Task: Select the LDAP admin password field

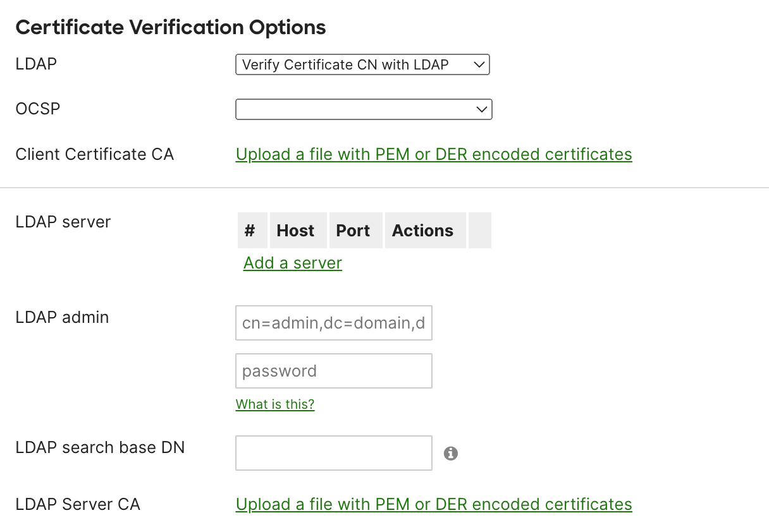Action: (334, 371)
